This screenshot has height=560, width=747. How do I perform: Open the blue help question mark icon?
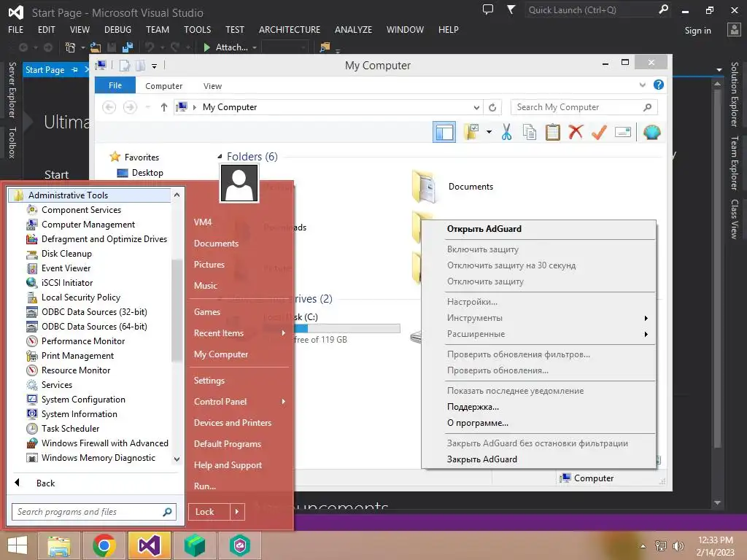[659, 85]
